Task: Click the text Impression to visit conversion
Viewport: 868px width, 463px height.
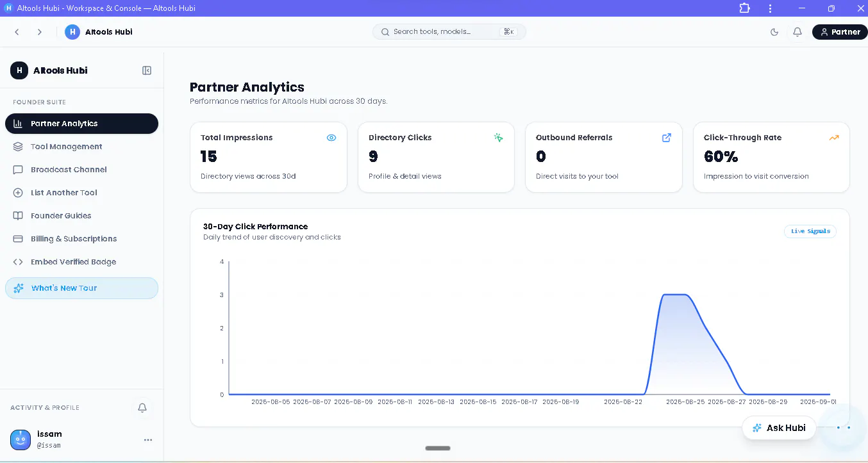Action: click(x=756, y=176)
